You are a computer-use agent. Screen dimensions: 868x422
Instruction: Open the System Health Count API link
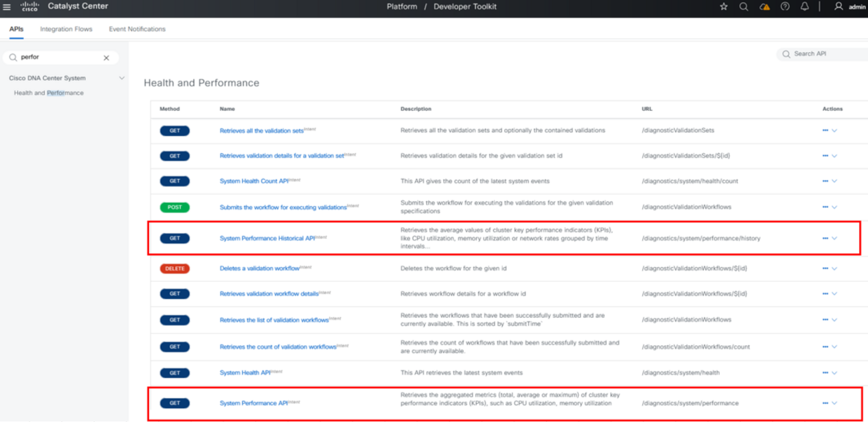[254, 182]
